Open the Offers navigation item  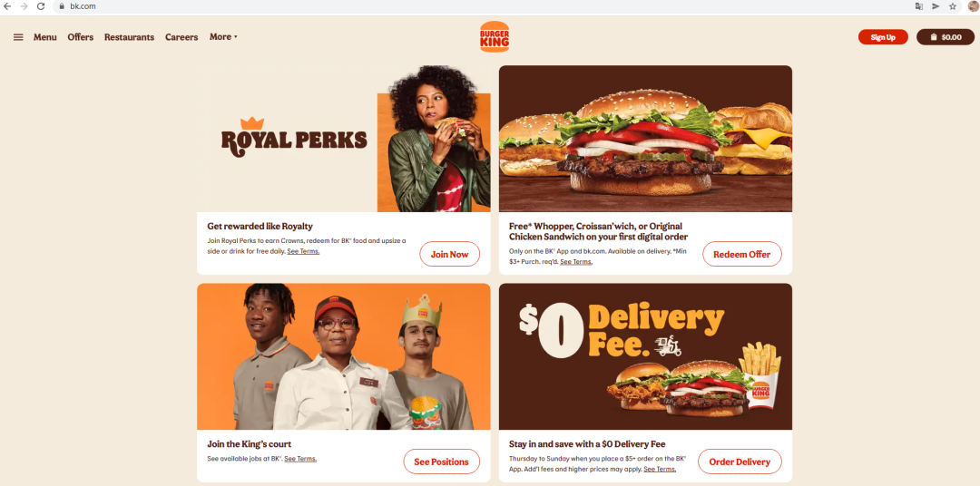tap(81, 37)
